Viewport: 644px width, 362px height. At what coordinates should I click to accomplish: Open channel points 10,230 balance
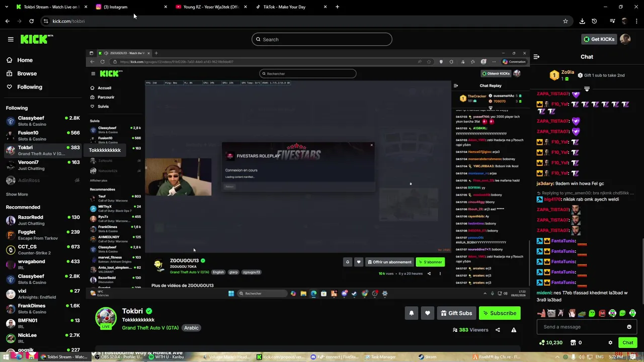[550, 343]
